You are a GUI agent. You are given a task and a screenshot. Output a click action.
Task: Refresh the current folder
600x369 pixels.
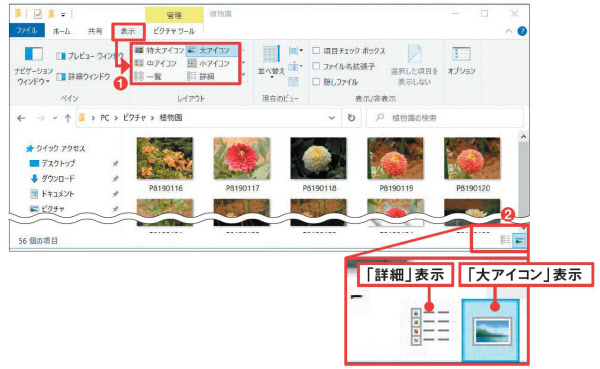pyautogui.click(x=351, y=118)
